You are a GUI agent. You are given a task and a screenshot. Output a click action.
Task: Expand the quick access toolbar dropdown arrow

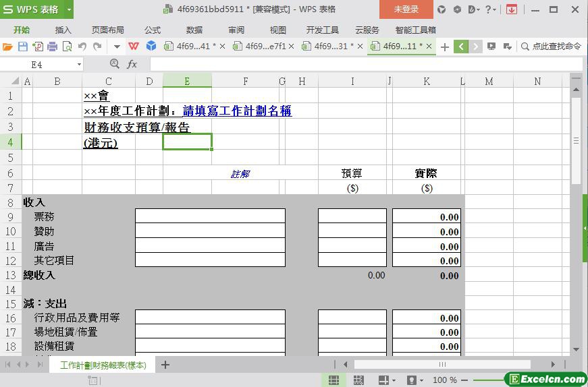[x=117, y=47]
